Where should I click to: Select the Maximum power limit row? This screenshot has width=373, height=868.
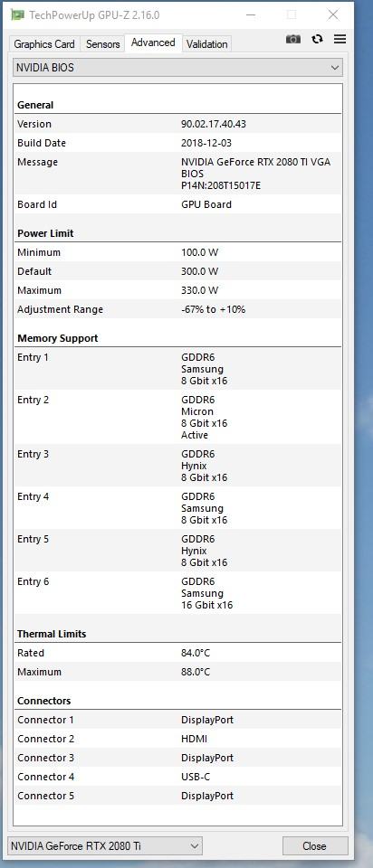coord(178,290)
